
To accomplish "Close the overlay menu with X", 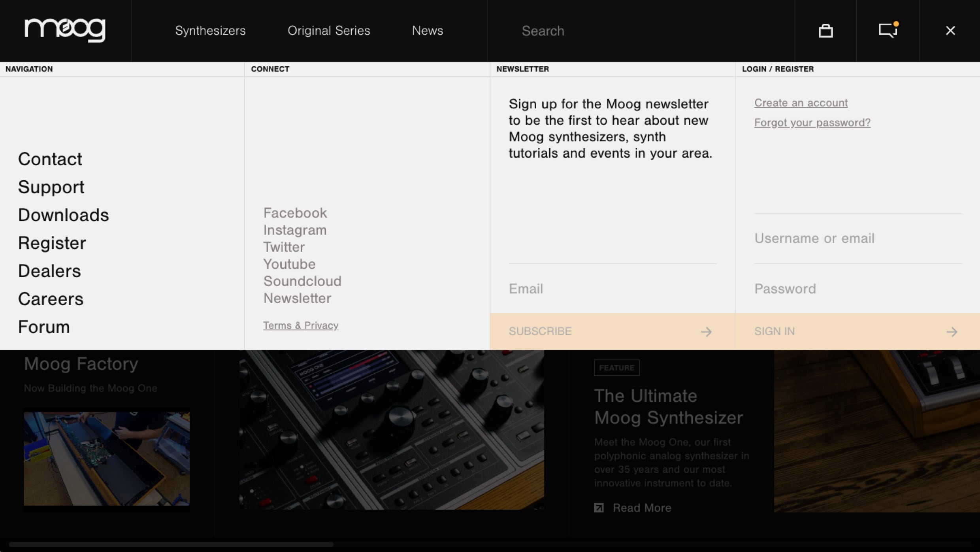I will 950,30.
